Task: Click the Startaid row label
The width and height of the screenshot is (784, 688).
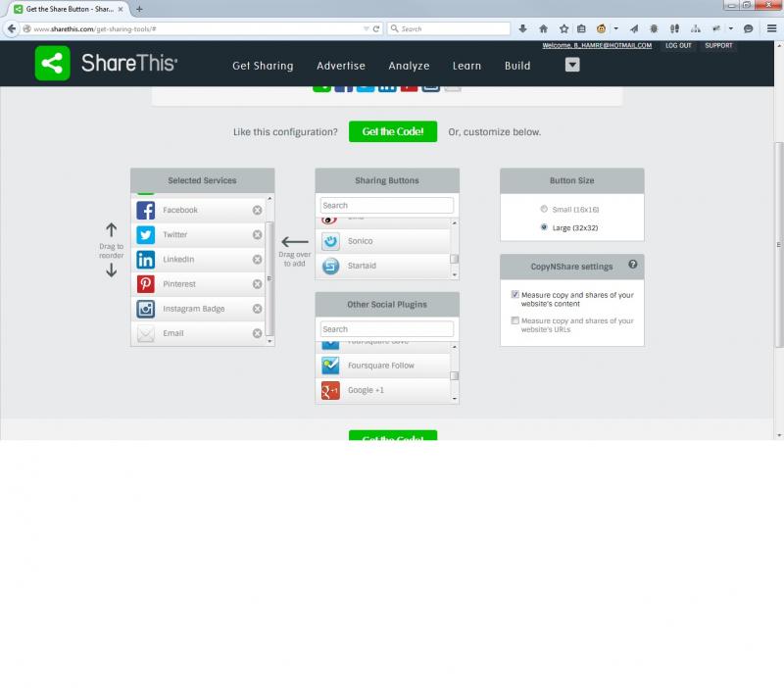Action: click(362, 266)
